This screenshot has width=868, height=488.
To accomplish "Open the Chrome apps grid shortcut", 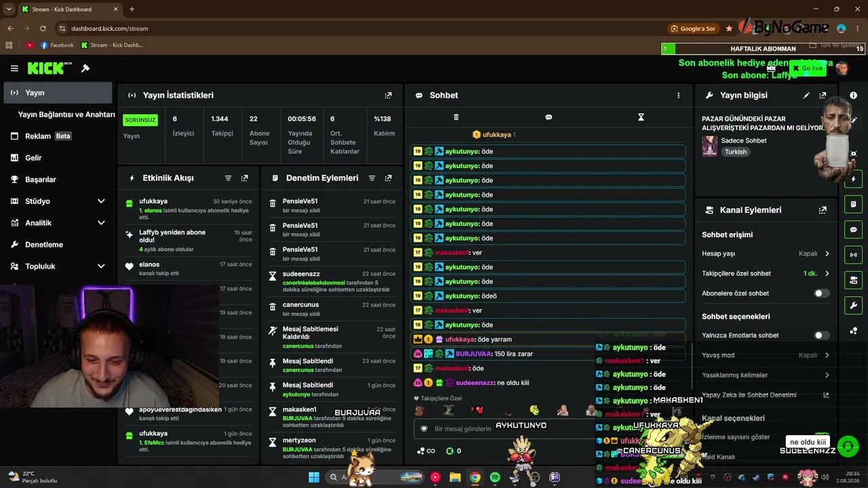I will click(9, 45).
